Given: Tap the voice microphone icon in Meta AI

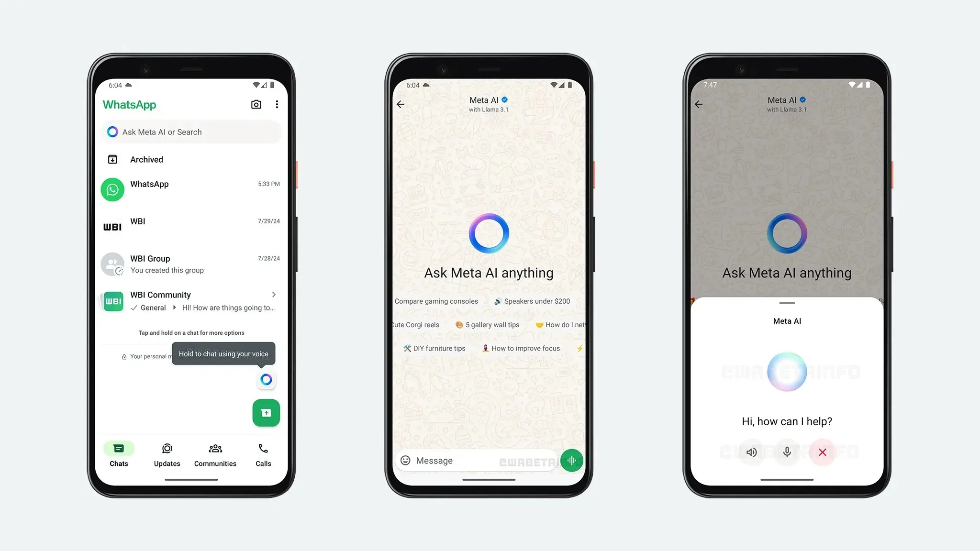Looking at the screenshot, I should tap(787, 452).
